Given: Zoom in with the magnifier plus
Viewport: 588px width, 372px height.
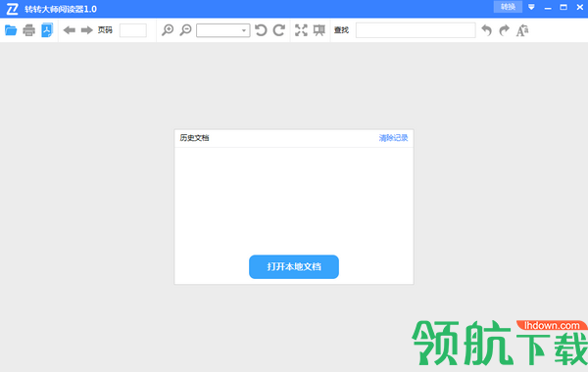Looking at the screenshot, I should 168,30.
